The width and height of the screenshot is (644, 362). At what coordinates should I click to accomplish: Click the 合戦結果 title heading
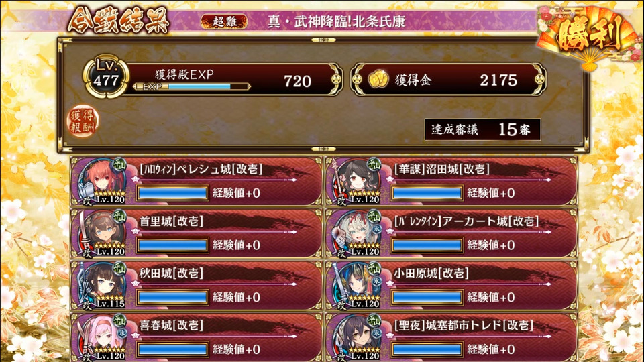pyautogui.click(x=119, y=19)
